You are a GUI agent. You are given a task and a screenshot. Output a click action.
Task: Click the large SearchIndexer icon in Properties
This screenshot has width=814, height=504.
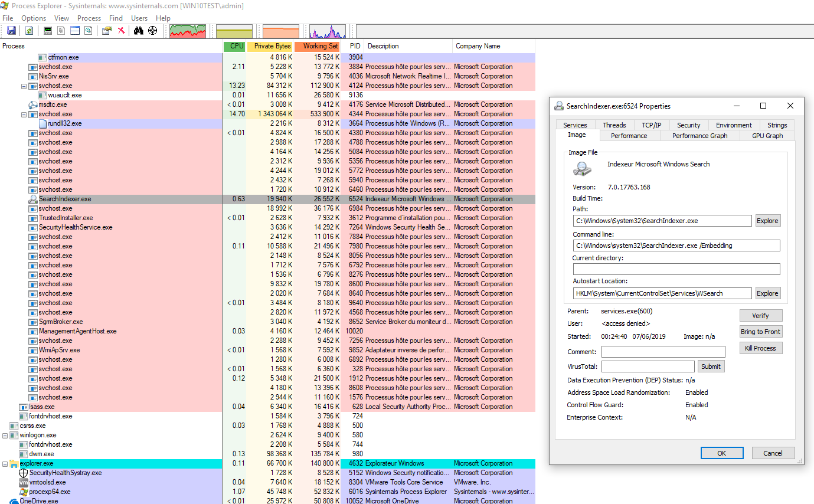tap(582, 169)
